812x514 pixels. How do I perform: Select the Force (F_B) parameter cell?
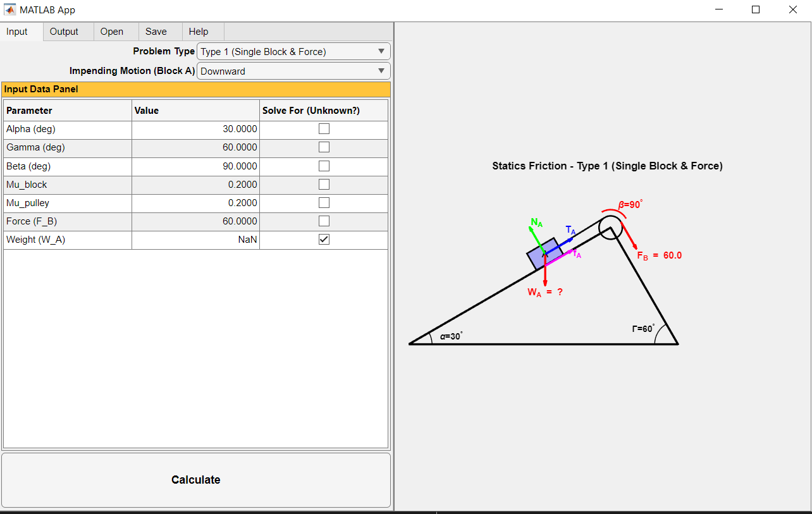coord(68,221)
